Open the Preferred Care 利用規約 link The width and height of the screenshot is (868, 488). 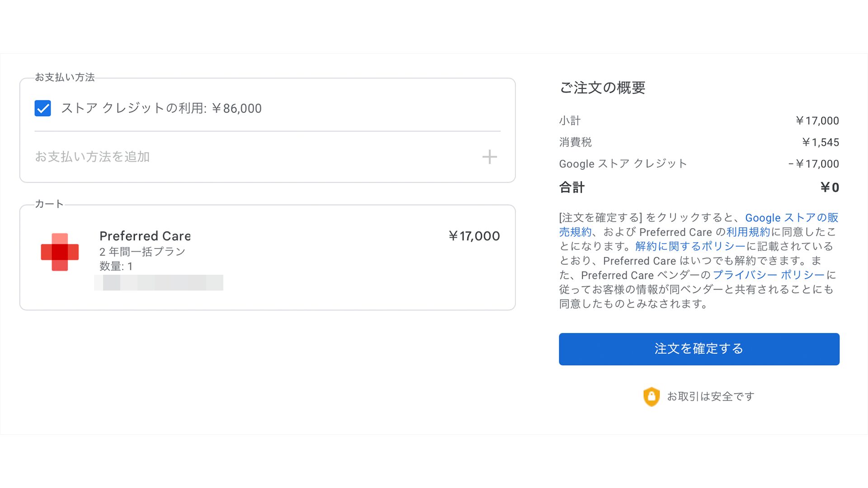(x=748, y=232)
